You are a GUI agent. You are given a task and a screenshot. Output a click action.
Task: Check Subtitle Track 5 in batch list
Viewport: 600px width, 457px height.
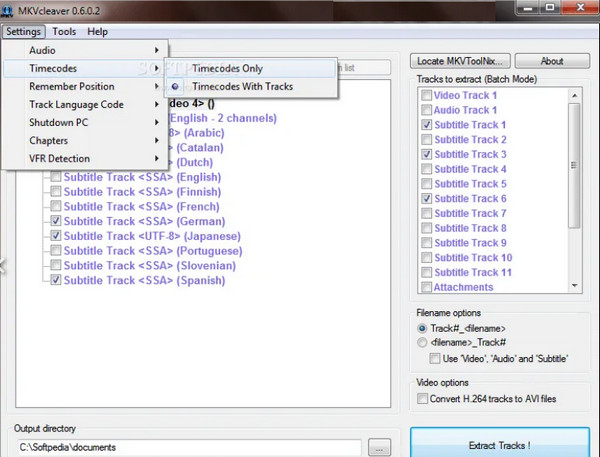point(426,184)
